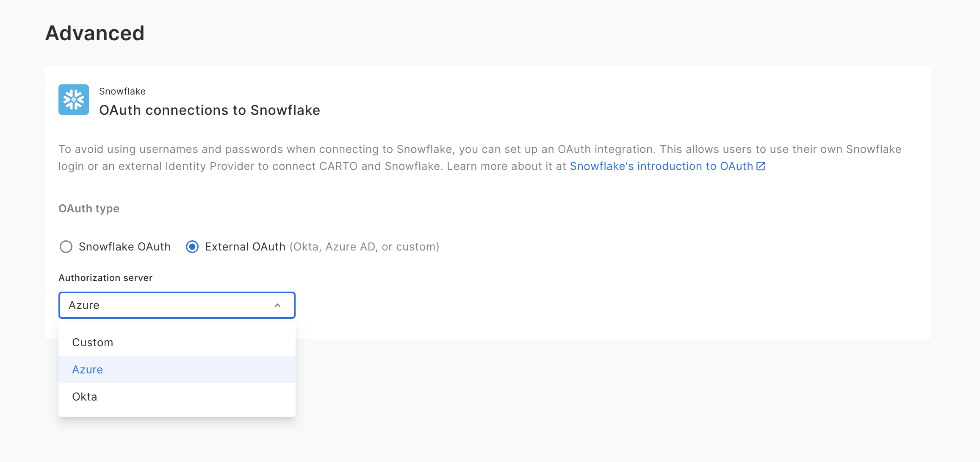Choose the highlighted Azure option in the list

pyautogui.click(x=88, y=370)
